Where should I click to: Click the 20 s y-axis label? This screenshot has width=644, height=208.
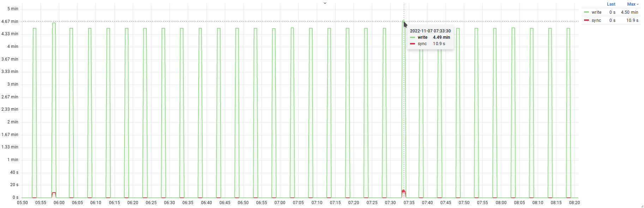[x=14, y=185]
